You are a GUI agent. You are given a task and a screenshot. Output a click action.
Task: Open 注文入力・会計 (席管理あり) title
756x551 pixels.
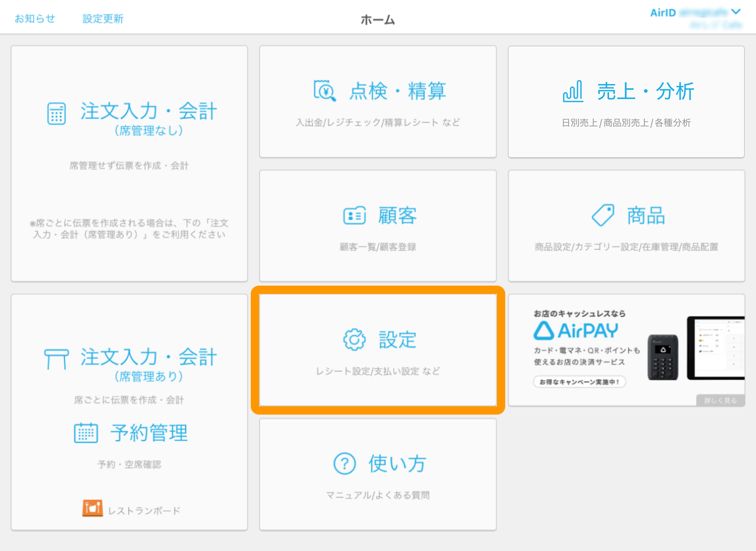(x=148, y=364)
